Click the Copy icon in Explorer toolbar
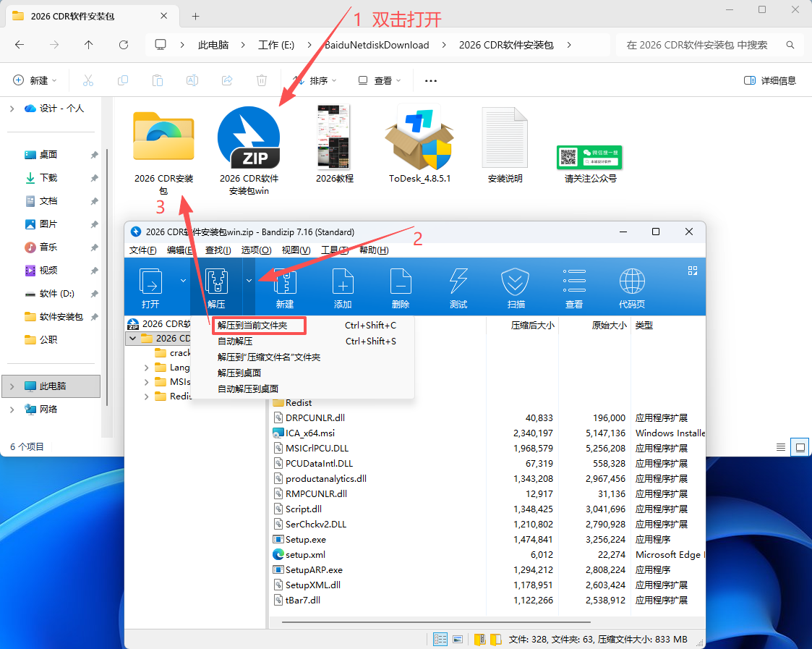 pyautogui.click(x=123, y=80)
